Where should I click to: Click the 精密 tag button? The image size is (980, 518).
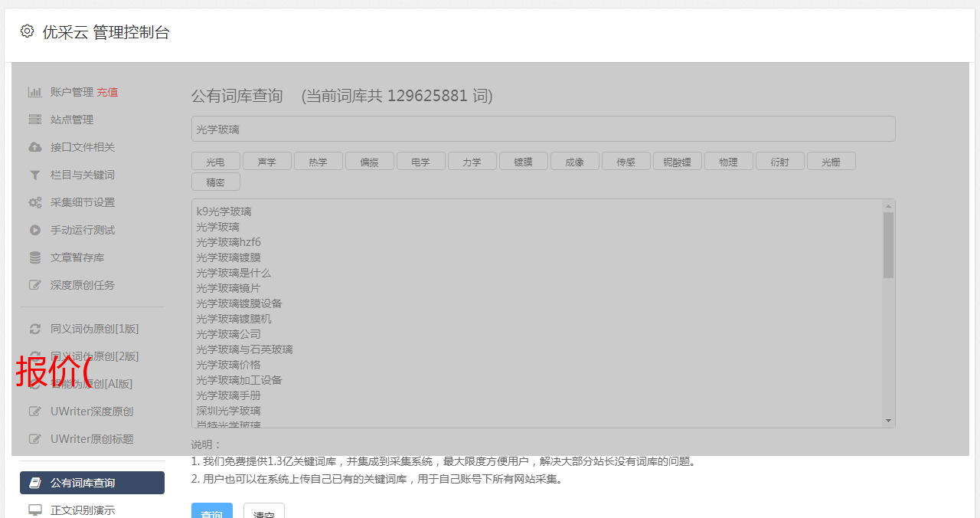pyautogui.click(x=215, y=182)
